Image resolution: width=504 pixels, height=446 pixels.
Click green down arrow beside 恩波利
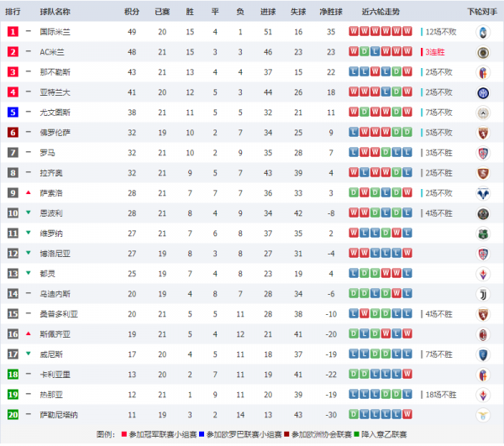[x=29, y=213]
